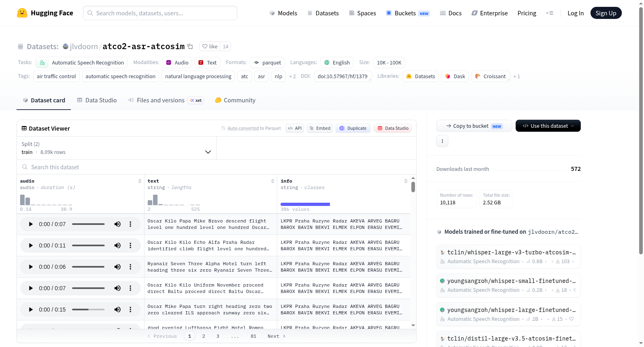Sort the text column

pyautogui.click(x=272, y=181)
